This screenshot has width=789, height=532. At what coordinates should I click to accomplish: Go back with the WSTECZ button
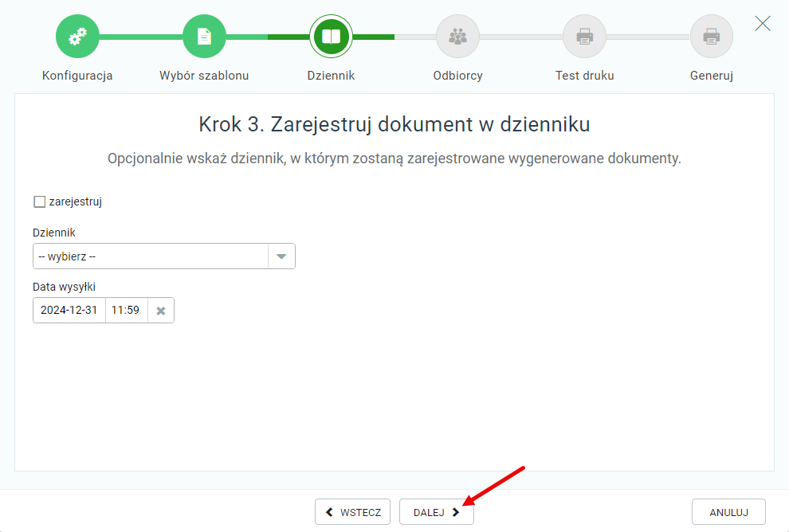[x=353, y=512]
